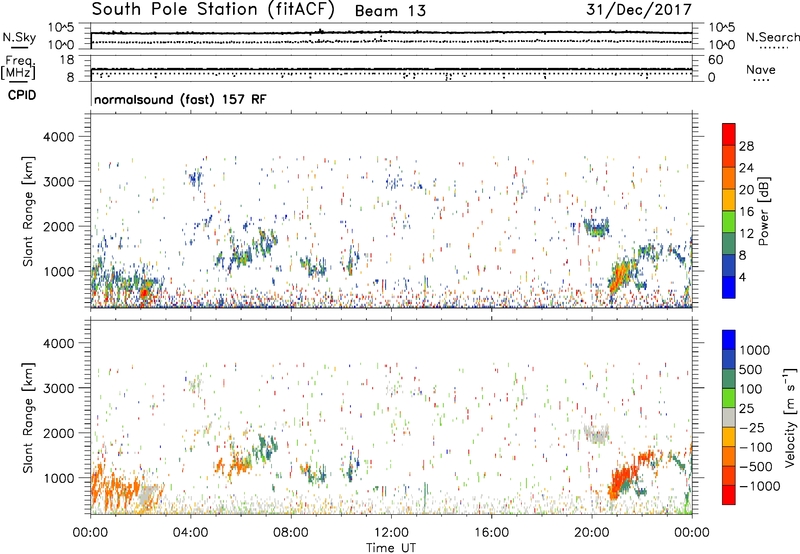Image resolution: width=800 pixels, height=554 pixels.
Task: Click the 'N.Sky' legend label
Action: tap(19, 37)
